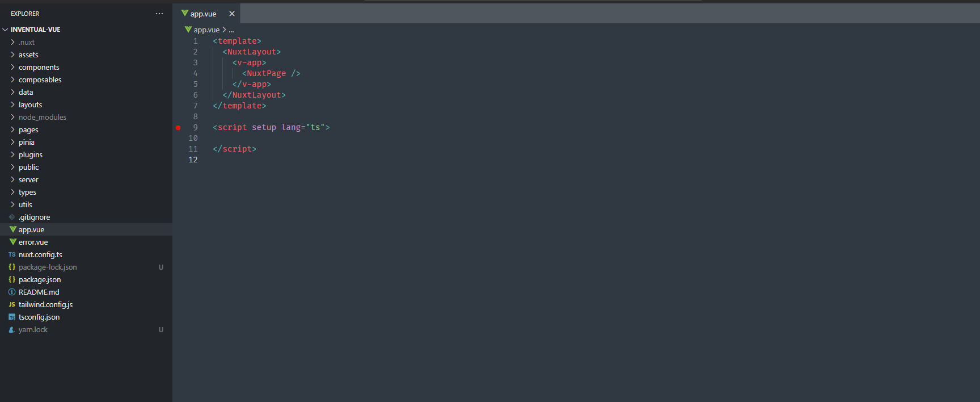980x402 pixels.
Task: Click the Vue icon on app.vue tab
Action: [x=185, y=13]
